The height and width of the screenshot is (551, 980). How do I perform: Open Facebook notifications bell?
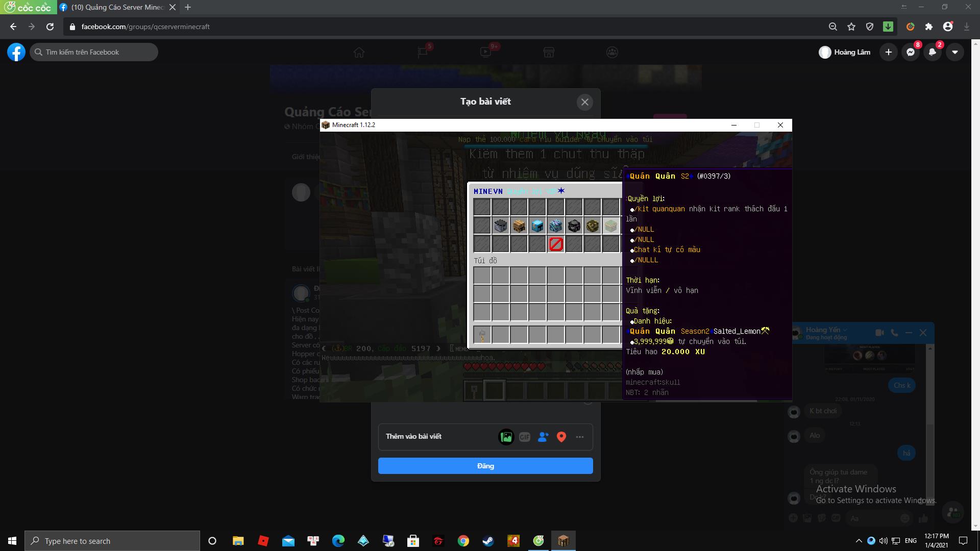tap(932, 52)
